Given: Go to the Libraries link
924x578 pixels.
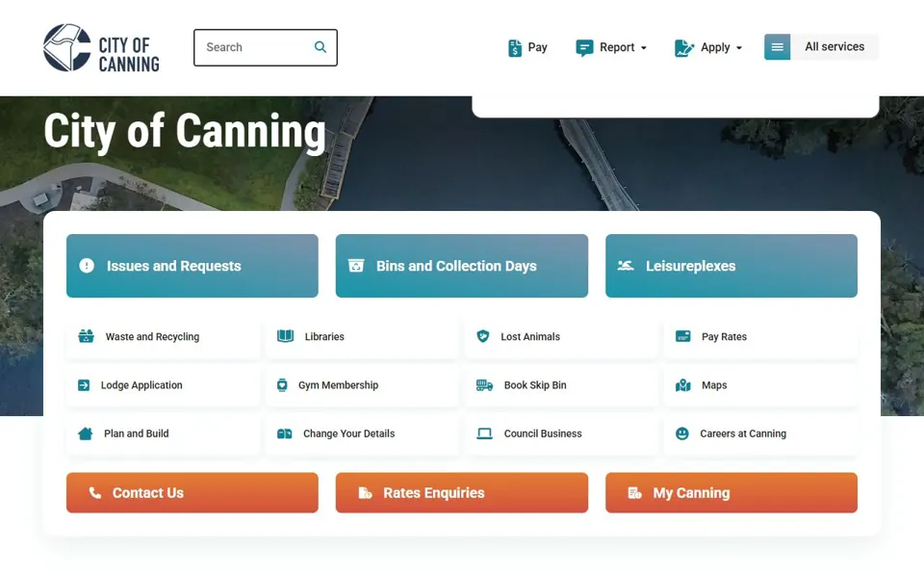Looking at the screenshot, I should pos(324,336).
